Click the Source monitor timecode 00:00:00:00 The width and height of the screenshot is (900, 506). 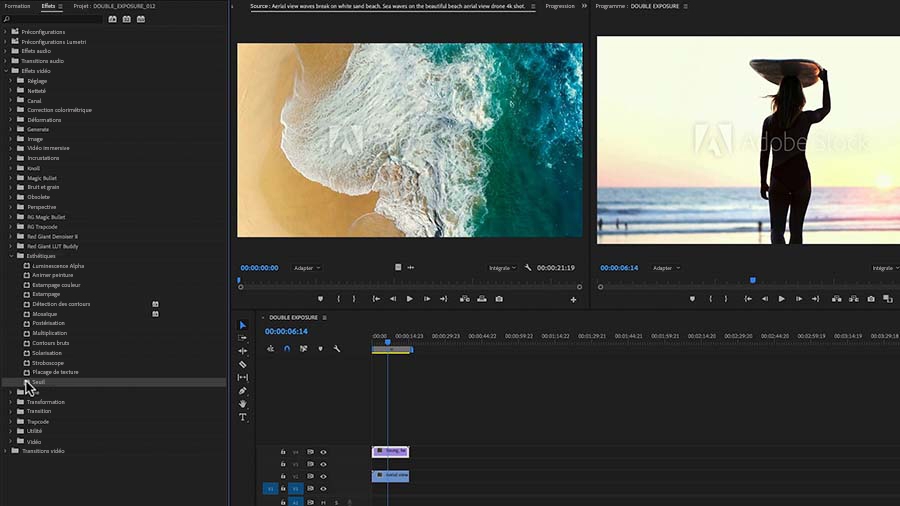259,268
